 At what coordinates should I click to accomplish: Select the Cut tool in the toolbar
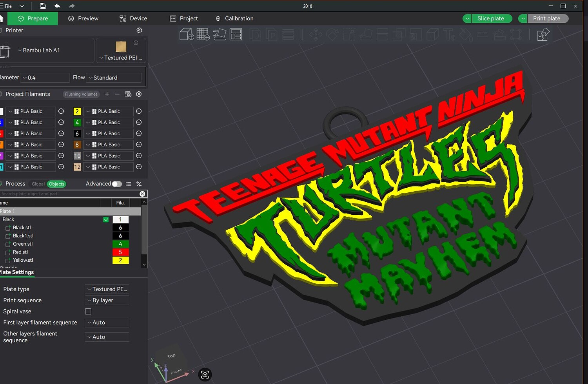(382, 34)
